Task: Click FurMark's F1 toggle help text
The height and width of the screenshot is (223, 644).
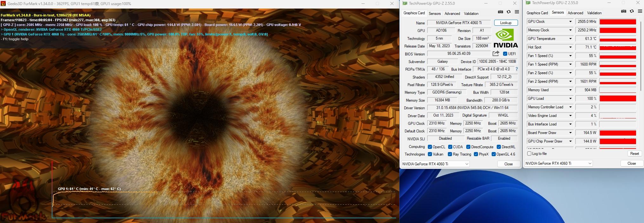Action: pos(15,39)
